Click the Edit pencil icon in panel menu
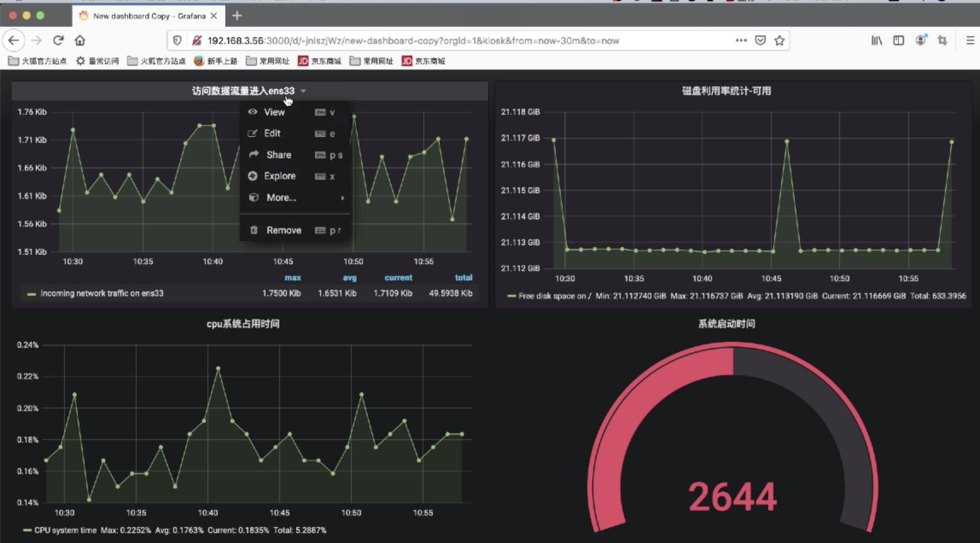Screen dimensions: 980x543 tap(252, 134)
